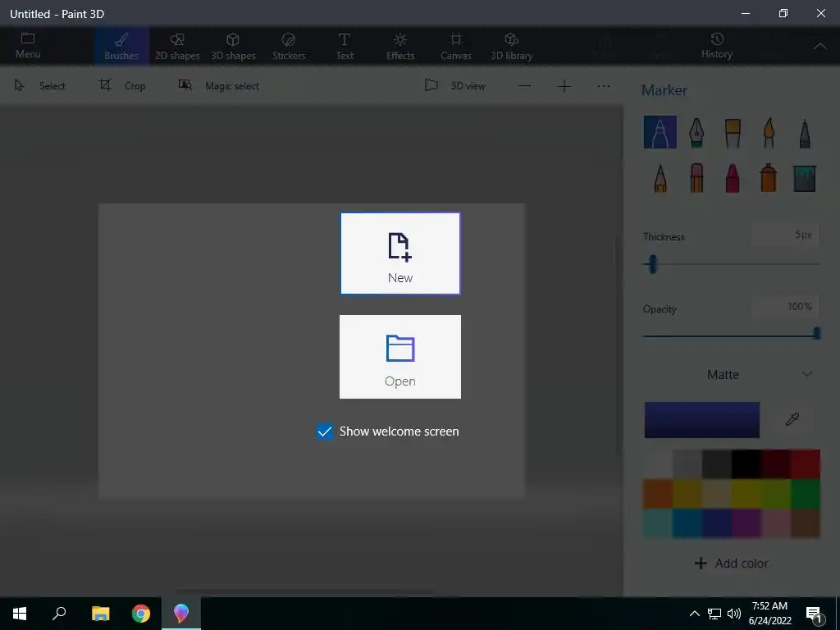Toggle 3D view

455,85
